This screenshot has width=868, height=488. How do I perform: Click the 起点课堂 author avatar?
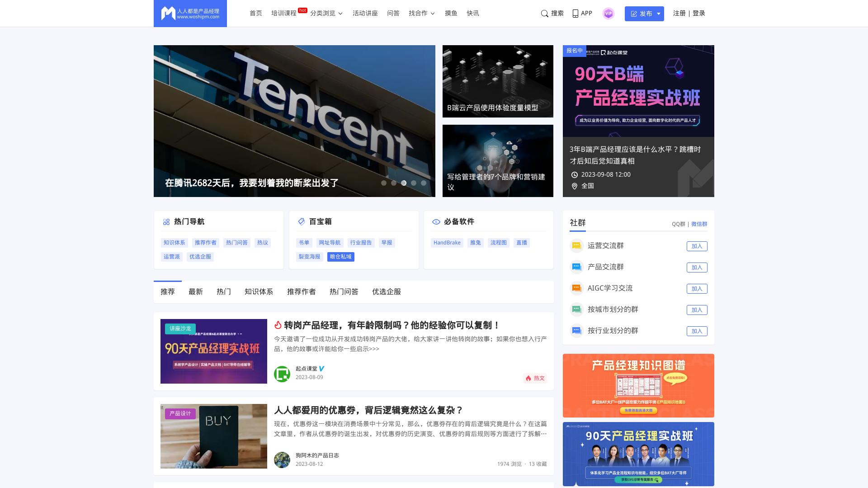tap(282, 374)
